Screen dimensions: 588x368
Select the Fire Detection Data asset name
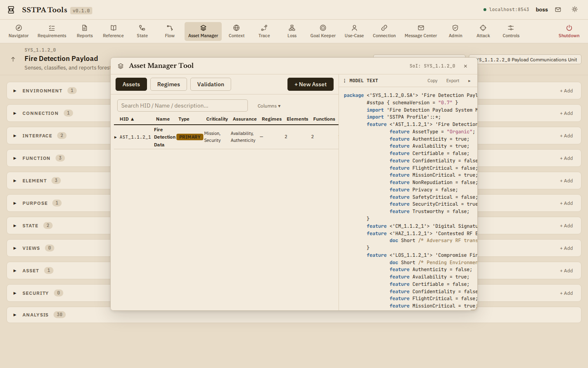coord(165,137)
